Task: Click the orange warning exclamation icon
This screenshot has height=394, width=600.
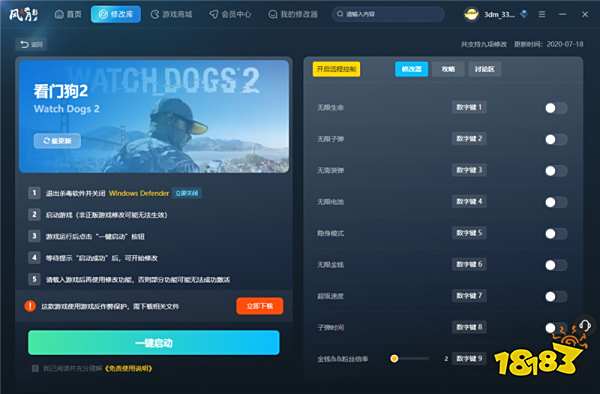Action: click(x=30, y=306)
